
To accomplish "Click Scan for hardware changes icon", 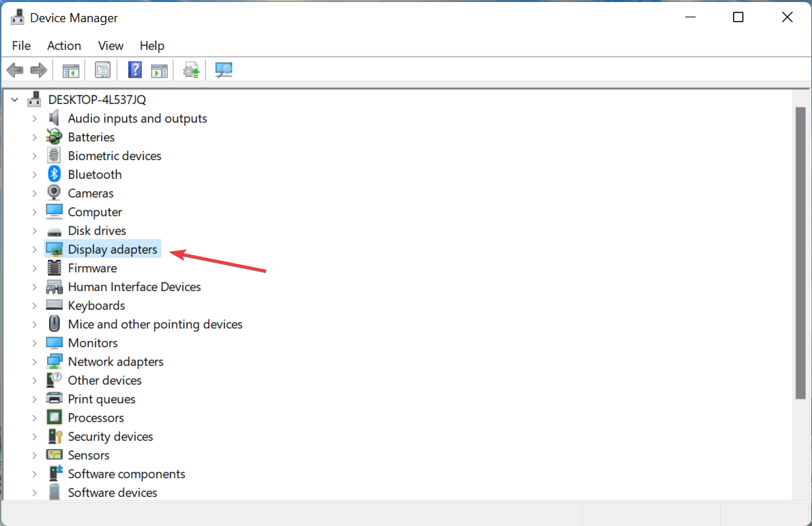I will 224,70.
